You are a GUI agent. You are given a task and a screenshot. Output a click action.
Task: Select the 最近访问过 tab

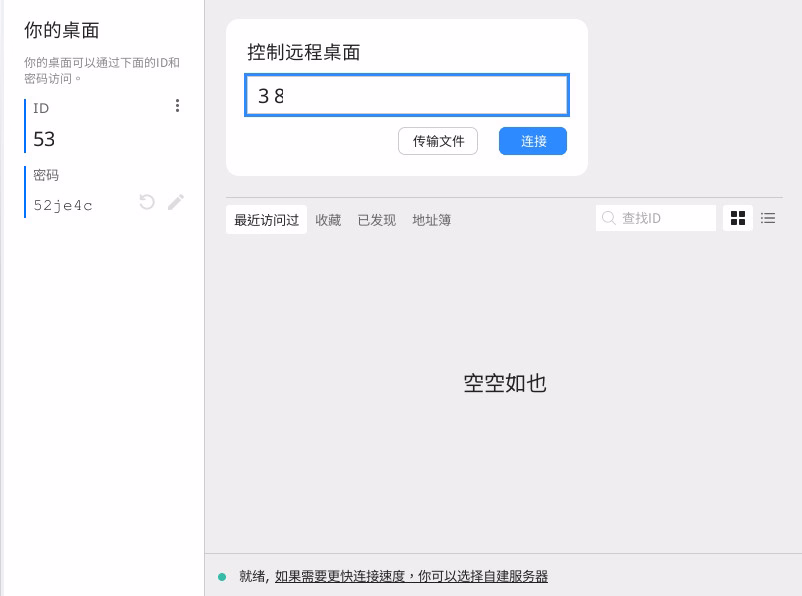click(266, 220)
